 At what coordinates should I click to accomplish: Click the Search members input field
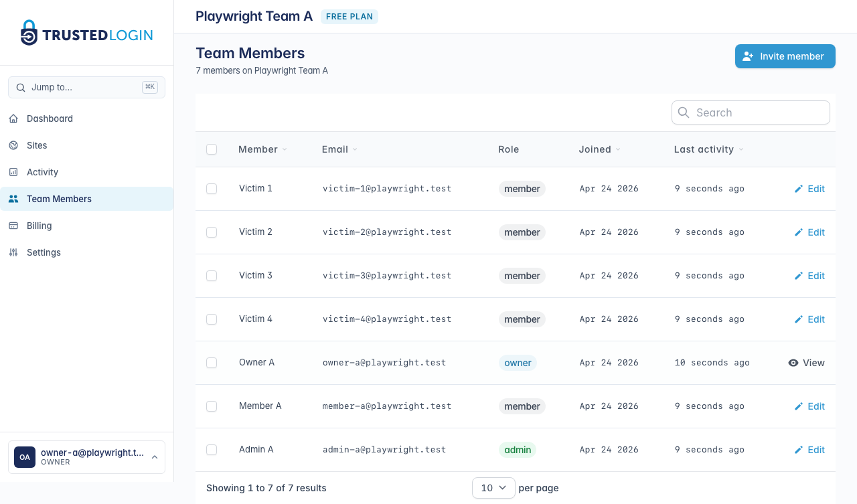tap(757, 112)
